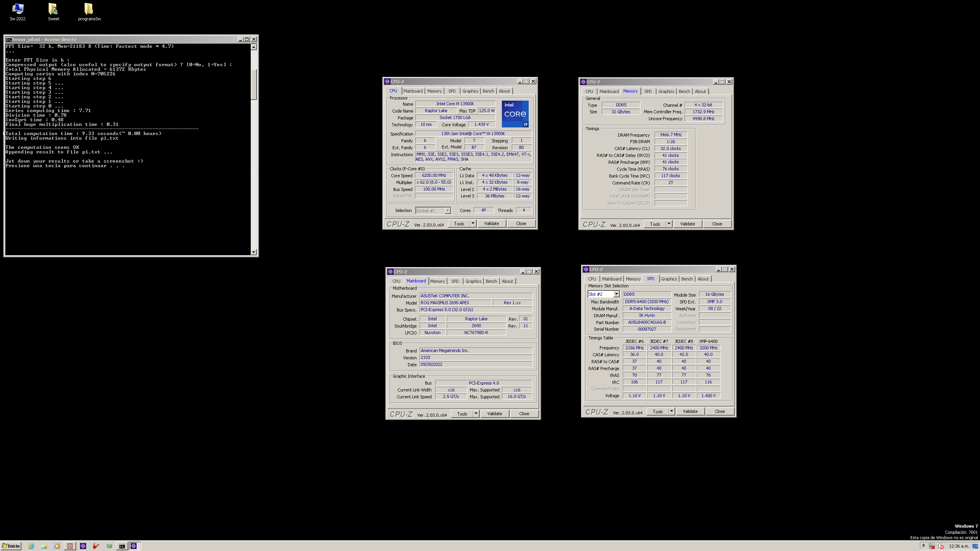The width and height of the screenshot is (980, 551).
Task: Click the multiplier value x 62.0 (8.0 - 55.0)
Action: (x=434, y=182)
